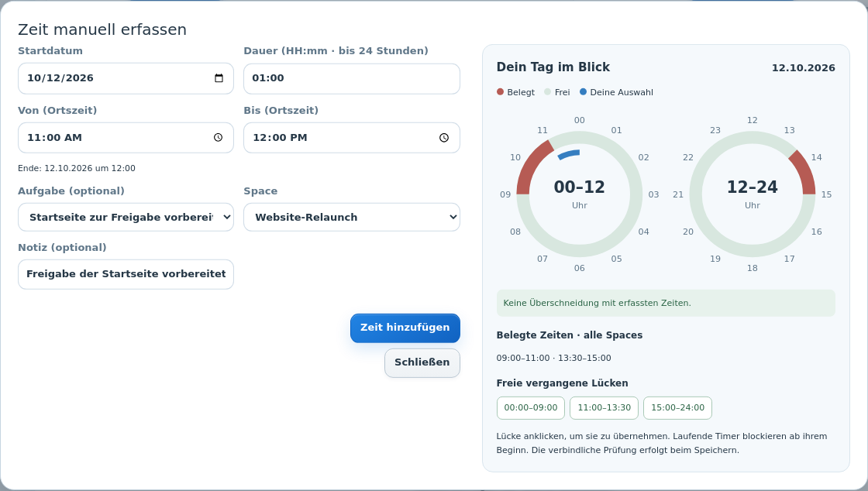Click the "00–12" center label of the morning dial
868x491 pixels.
click(x=580, y=187)
